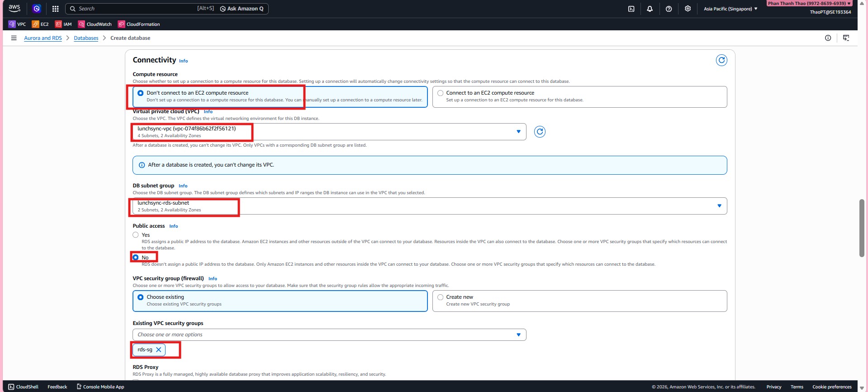The width and height of the screenshot is (868, 392).
Task: Go to the Databases breadcrumb link
Action: point(86,38)
